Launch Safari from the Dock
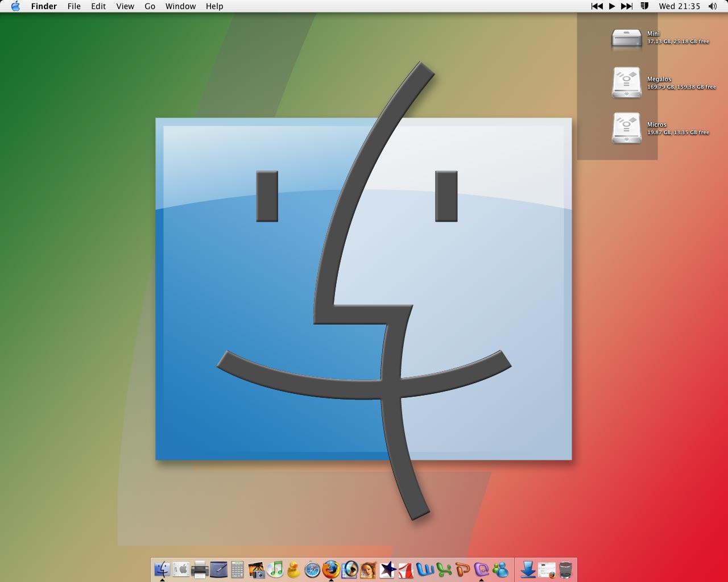 (312, 569)
